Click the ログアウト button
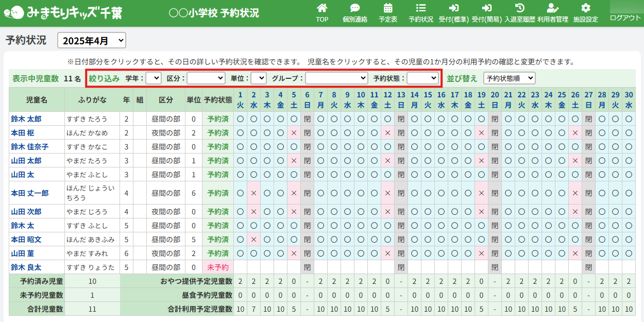The width and height of the screenshot is (644, 322). point(625,18)
